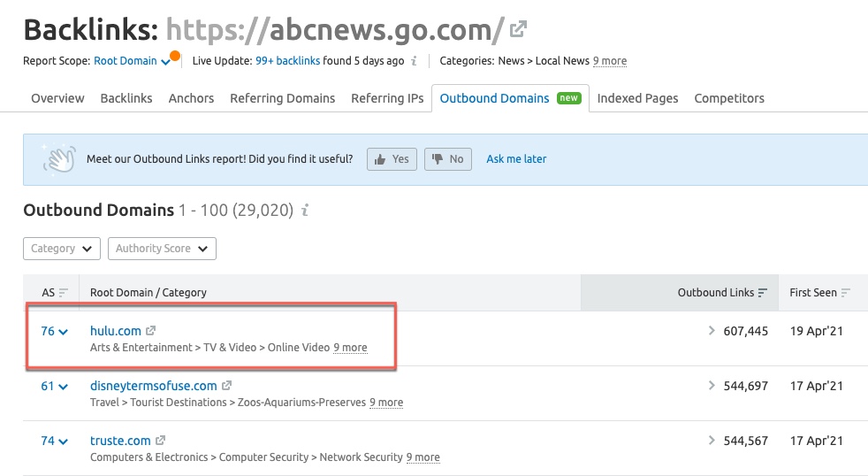This screenshot has height=476, width=868.
Task: Open the Category filter dropdown
Action: pos(62,249)
